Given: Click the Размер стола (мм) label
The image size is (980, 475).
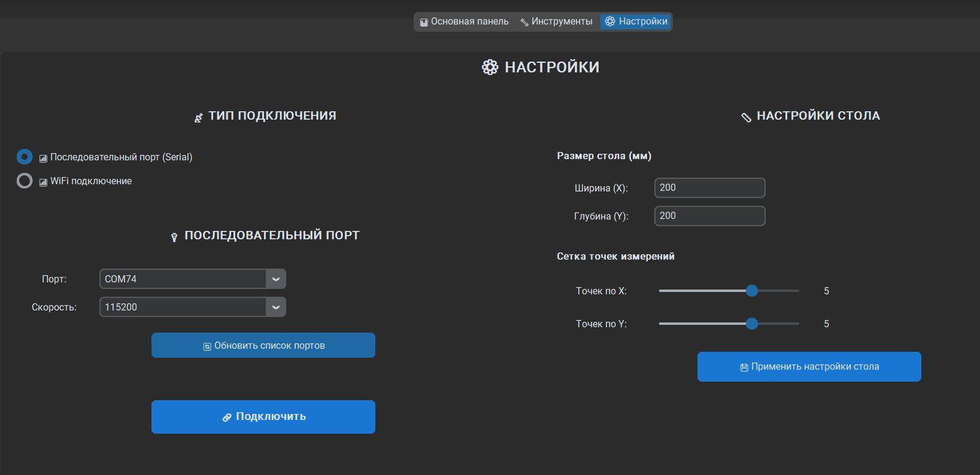Looking at the screenshot, I should (x=604, y=156).
